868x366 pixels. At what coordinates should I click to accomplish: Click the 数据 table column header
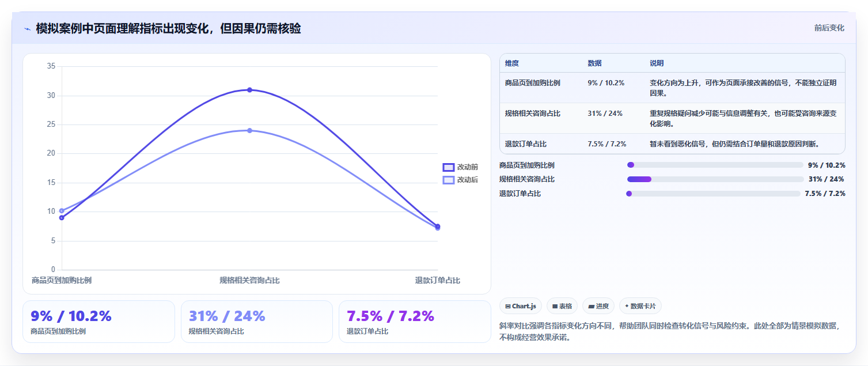[594, 63]
